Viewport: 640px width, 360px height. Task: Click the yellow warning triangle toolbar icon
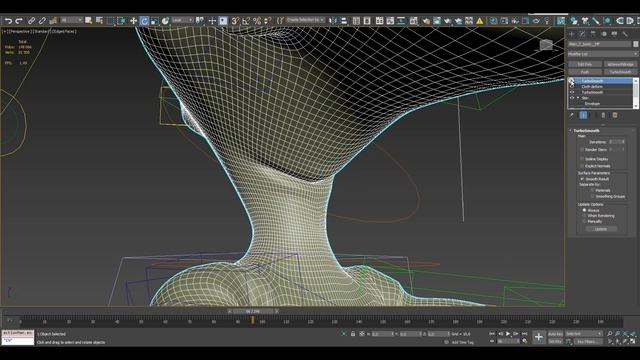[480, 20]
